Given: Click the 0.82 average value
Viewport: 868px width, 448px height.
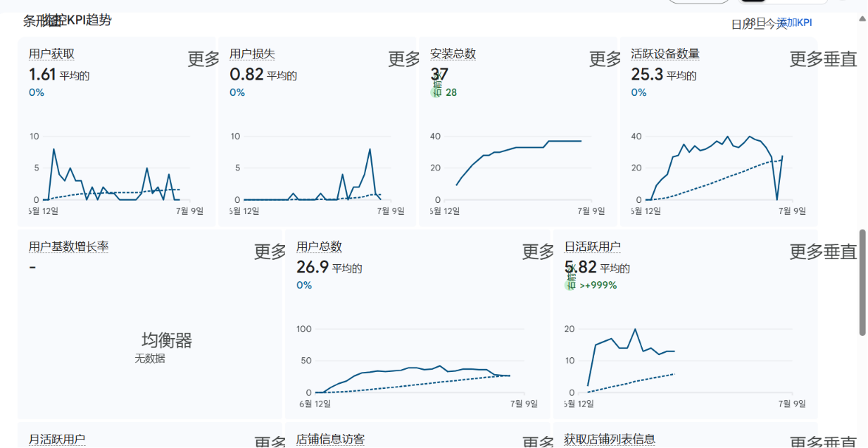Looking at the screenshot, I should pyautogui.click(x=246, y=74).
